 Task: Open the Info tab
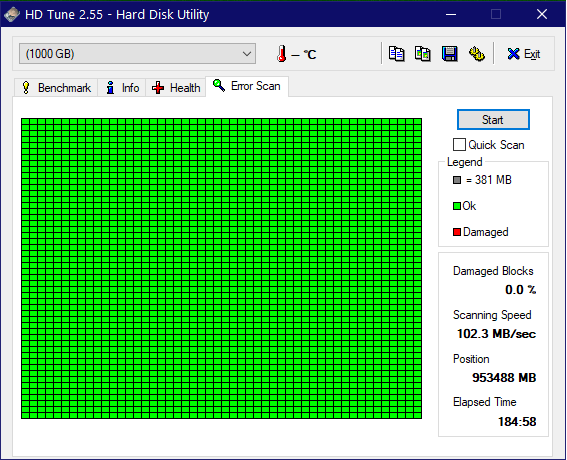[122, 88]
